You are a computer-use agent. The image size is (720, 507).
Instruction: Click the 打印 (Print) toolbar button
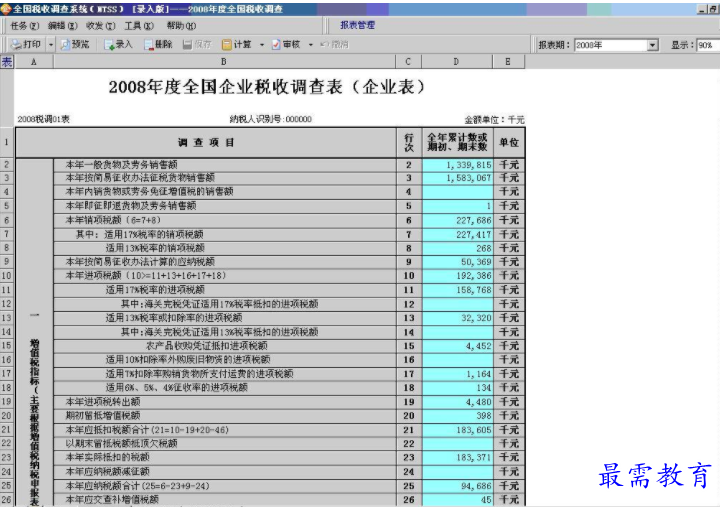pyautogui.click(x=26, y=45)
